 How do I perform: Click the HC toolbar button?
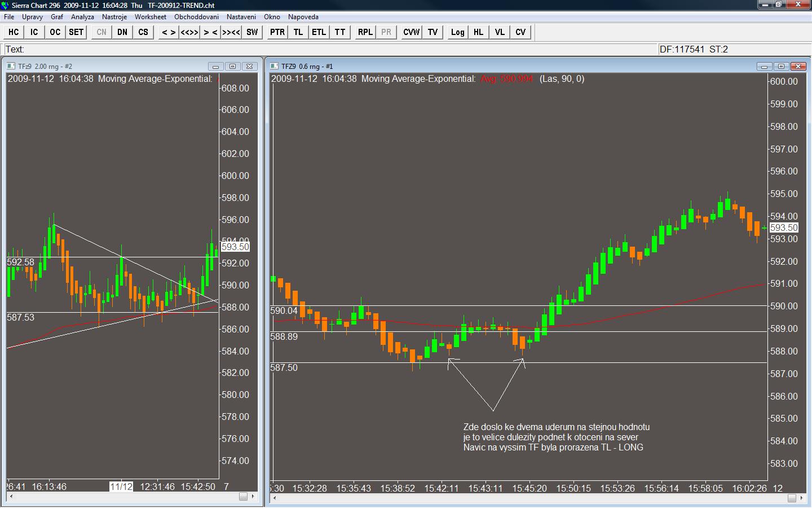[x=14, y=32]
